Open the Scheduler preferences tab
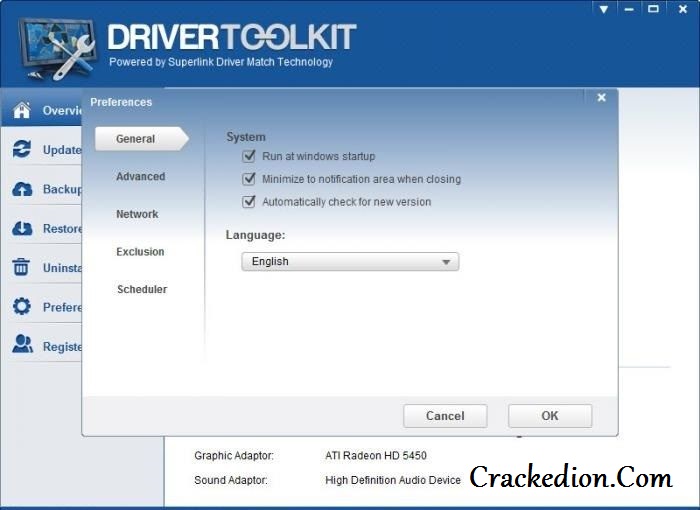The image size is (700, 510). pyautogui.click(x=142, y=289)
